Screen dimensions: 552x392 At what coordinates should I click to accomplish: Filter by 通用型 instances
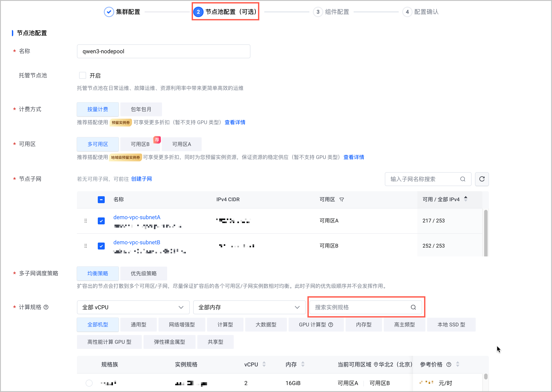click(138, 325)
